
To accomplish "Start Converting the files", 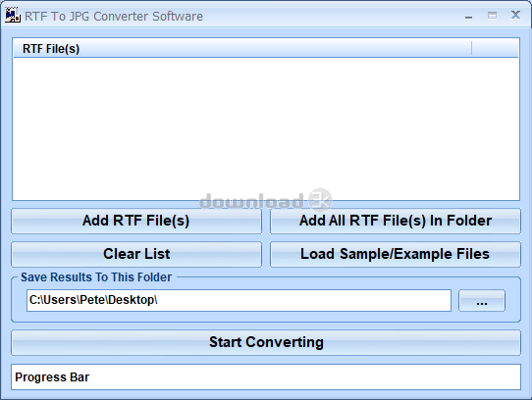I will click(266, 342).
